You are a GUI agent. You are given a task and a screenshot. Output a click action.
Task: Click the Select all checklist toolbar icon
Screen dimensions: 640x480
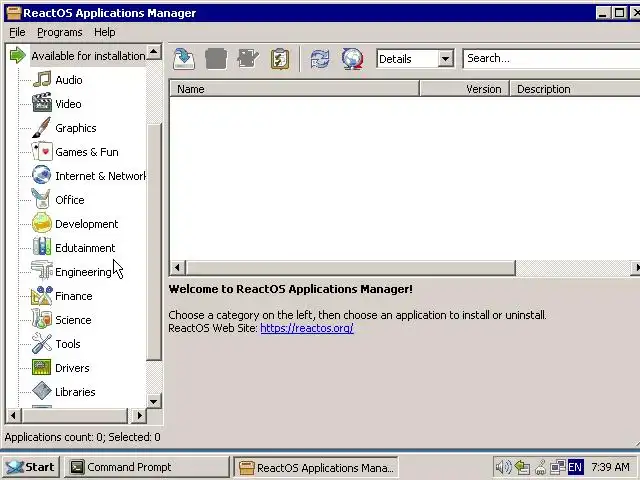280,59
